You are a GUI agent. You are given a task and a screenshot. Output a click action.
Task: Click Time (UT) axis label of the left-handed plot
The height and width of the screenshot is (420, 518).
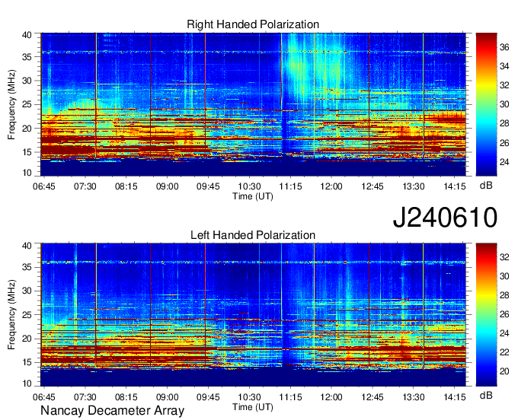tap(253, 407)
